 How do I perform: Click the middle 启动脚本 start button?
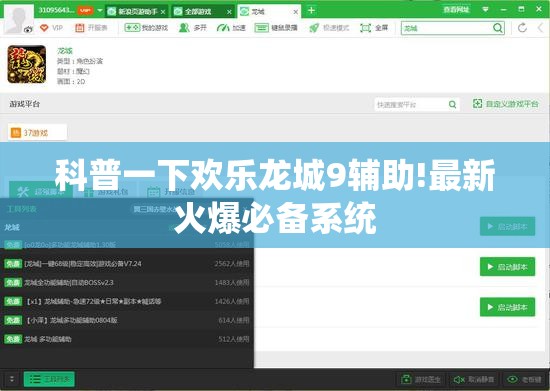click(x=508, y=267)
